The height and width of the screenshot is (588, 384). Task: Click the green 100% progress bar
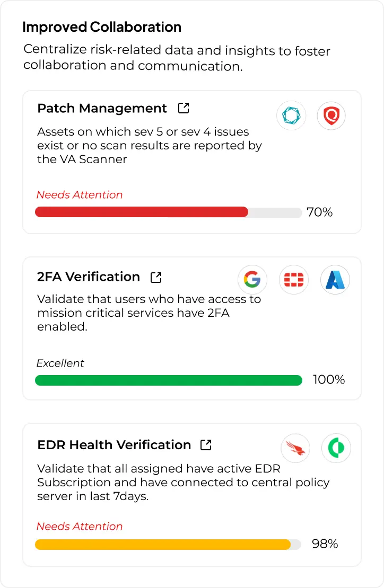click(x=168, y=380)
